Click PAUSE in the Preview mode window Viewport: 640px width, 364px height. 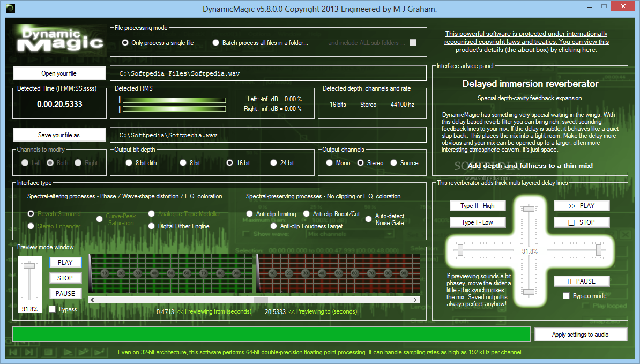coord(65,293)
